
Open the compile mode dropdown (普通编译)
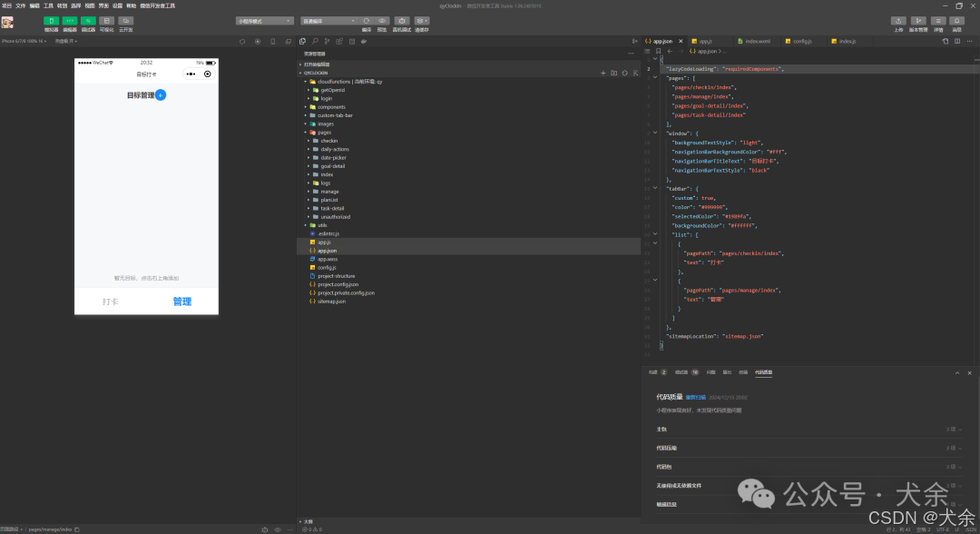click(x=329, y=21)
